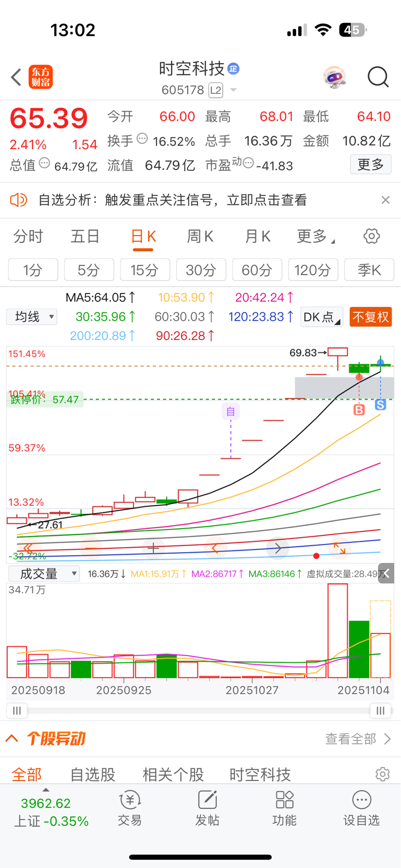Open chart settings gear icon
The image size is (401, 868).
(372, 236)
